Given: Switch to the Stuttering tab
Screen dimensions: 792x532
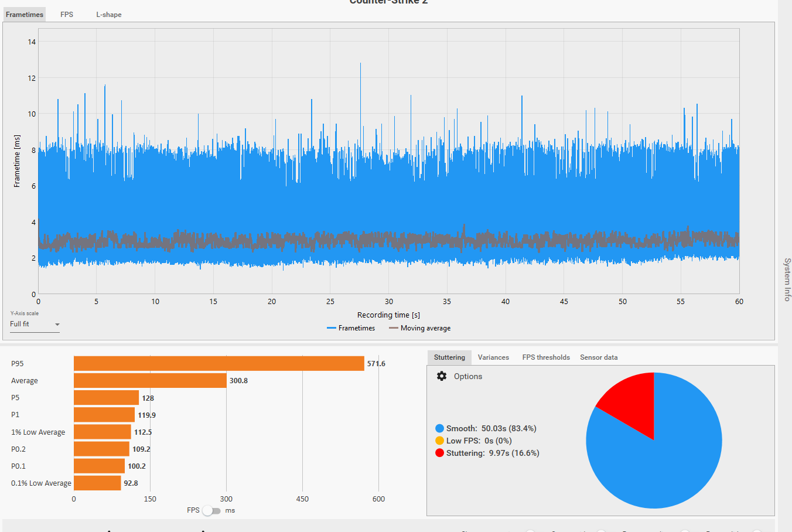Looking at the screenshot, I should click(x=449, y=357).
